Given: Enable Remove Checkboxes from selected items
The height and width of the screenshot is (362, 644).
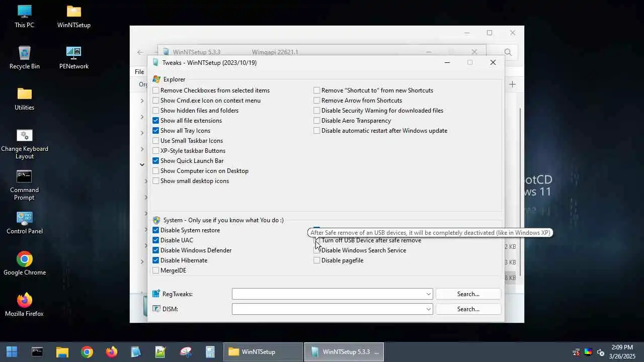Looking at the screenshot, I should click(156, 90).
